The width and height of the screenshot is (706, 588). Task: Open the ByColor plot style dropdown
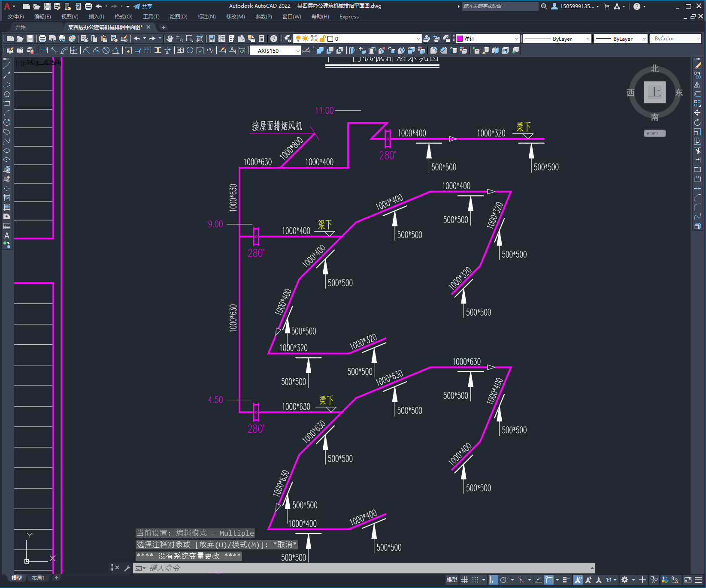coord(676,39)
